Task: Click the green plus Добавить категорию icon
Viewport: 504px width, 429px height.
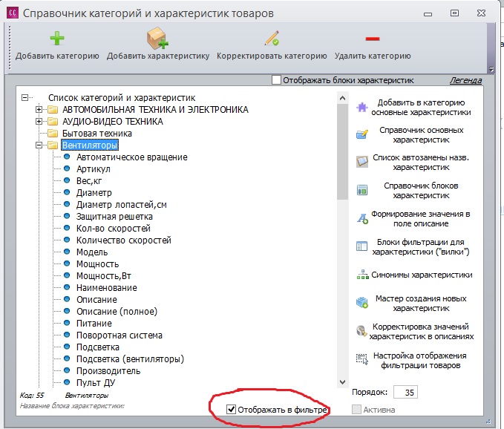Action: [57, 39]
